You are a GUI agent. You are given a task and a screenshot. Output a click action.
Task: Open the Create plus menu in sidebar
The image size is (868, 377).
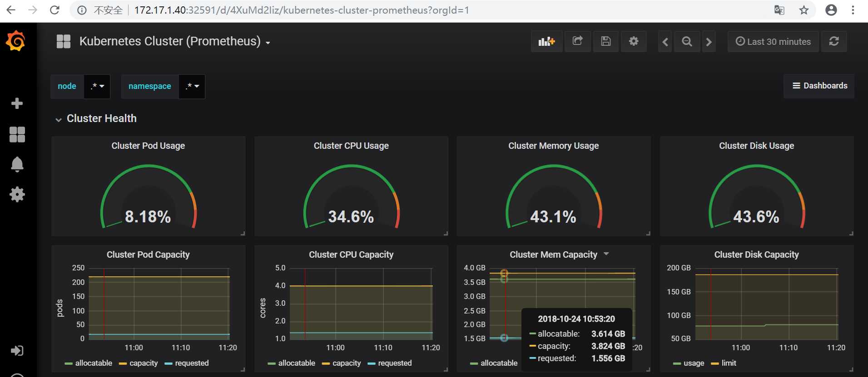tap(17, 103)
